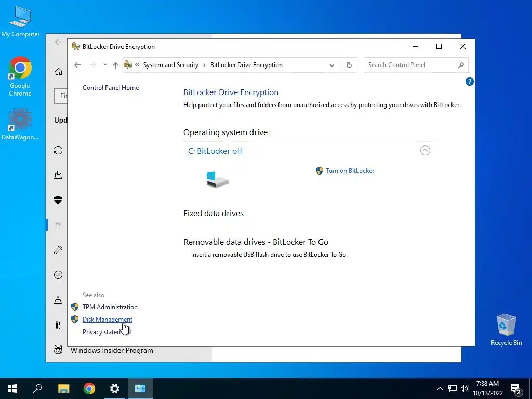
Task: Open the Google Chrome desktop shortcut
Action: pyautogui.click(x=20, y=77)
